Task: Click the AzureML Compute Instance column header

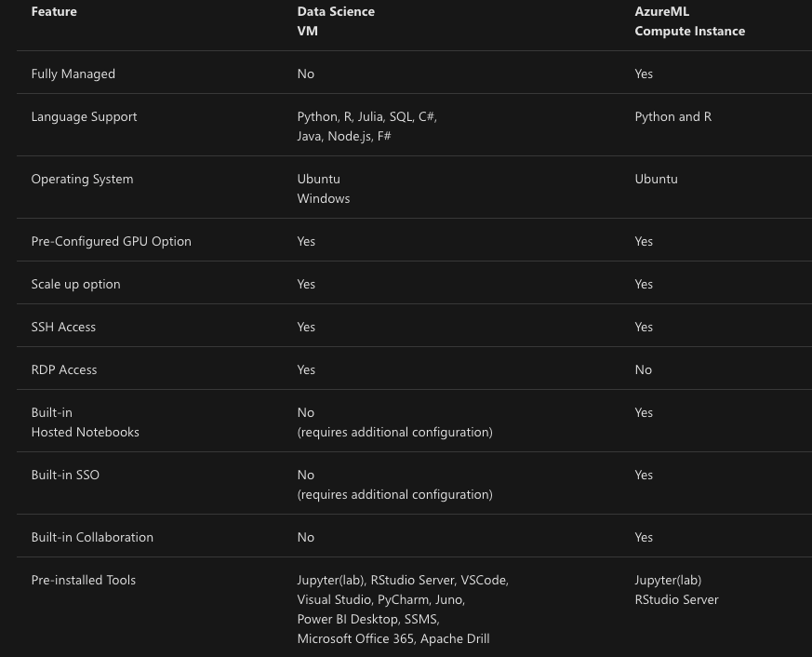Action: pos(689,21)
